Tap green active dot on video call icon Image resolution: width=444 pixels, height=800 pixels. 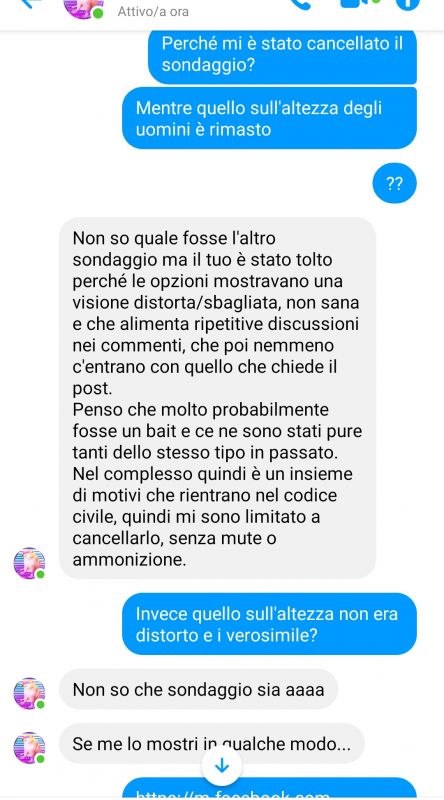377,1
